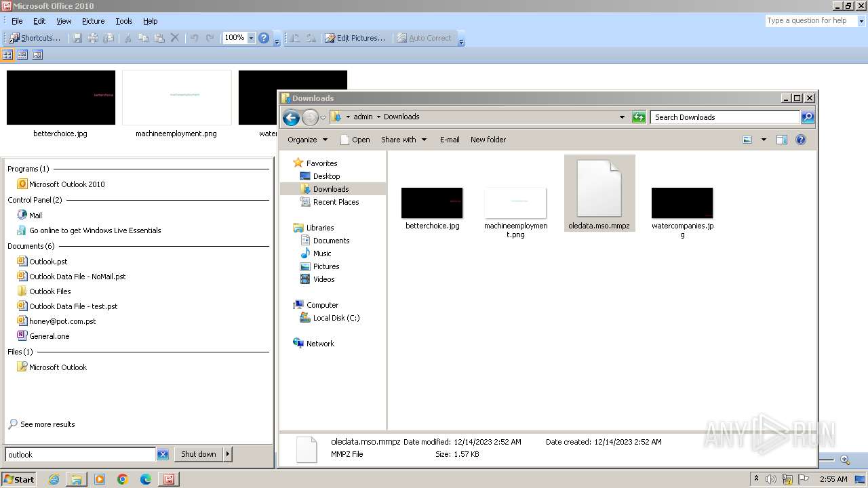Screen dimensions: 868x488
Task: Click the search magnifier icon in Explorer
Action: (x=808, y=117)
